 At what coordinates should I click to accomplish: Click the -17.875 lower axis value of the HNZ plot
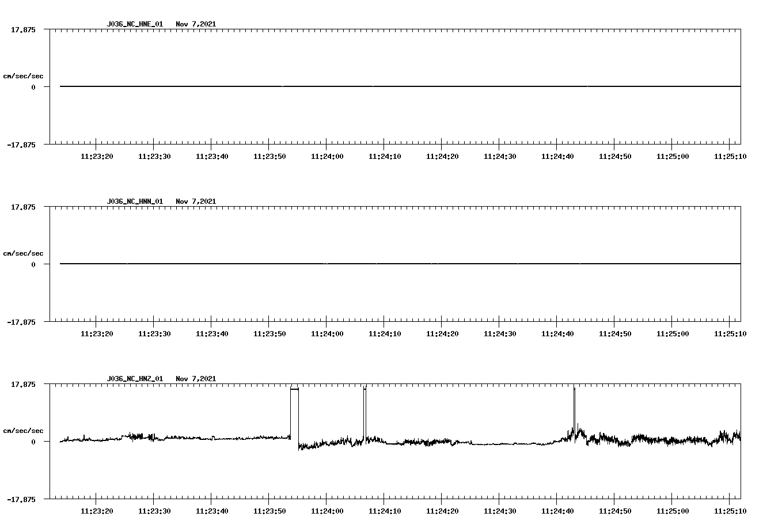pos(21,499)
